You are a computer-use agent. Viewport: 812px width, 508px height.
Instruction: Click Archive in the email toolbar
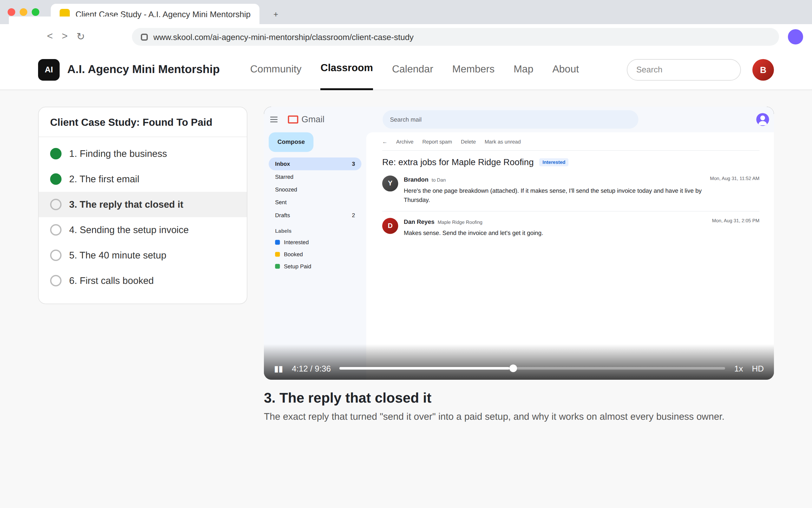click(x=404, y=142)
